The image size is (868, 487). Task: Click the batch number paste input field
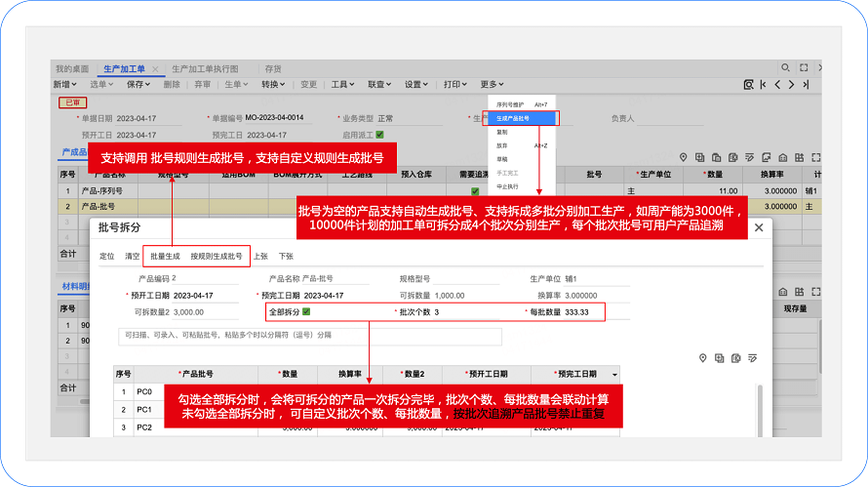coord(308,335)
